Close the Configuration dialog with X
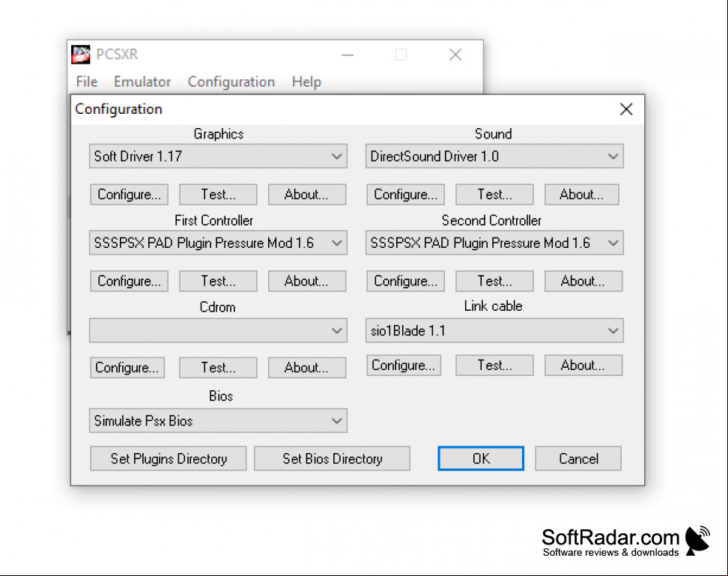The image size is (728, 576). (626, 109)
